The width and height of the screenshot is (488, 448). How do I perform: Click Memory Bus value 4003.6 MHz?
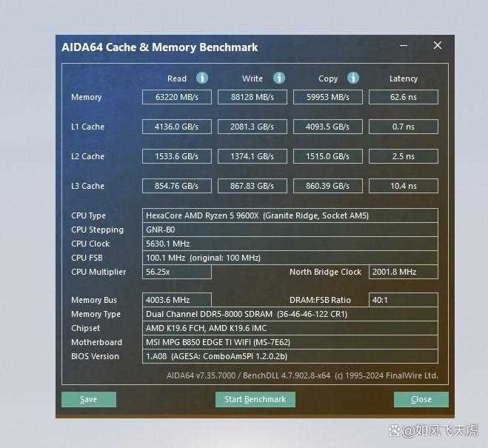click(177, 300)
